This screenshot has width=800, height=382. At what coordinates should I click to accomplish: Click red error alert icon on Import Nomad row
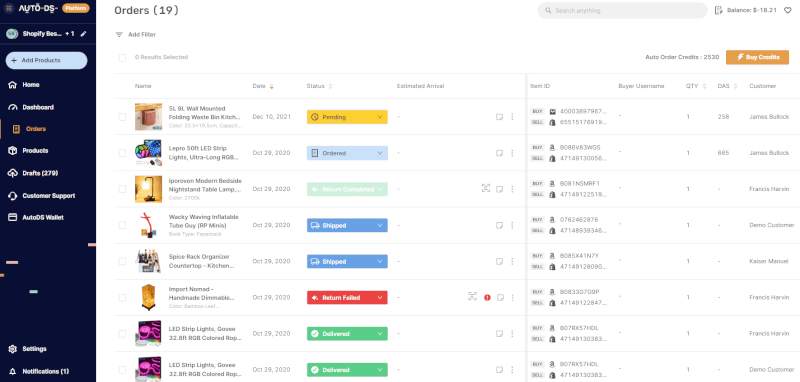coord(487,297)
